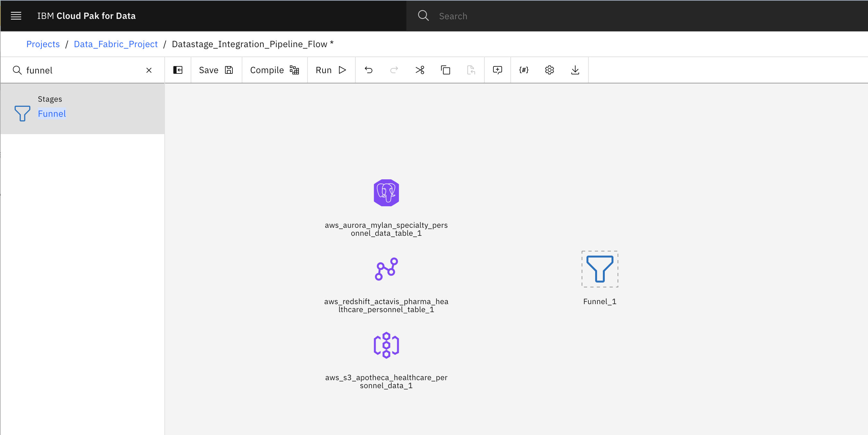Click the palette search magnifier icon
The image size is (868, 435).
point(17,70)
